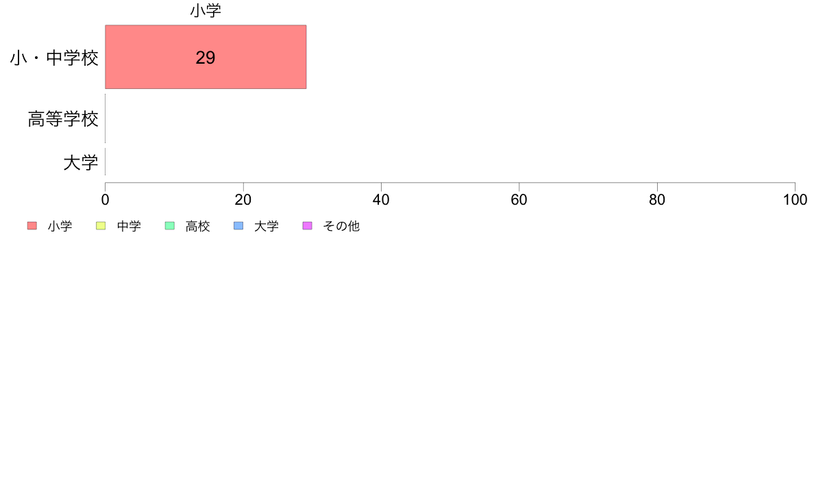Image resolution: width=814 pixels, height=504 pixels.
Task: Click the magenta その他 legend swatch
Action: 308,226
